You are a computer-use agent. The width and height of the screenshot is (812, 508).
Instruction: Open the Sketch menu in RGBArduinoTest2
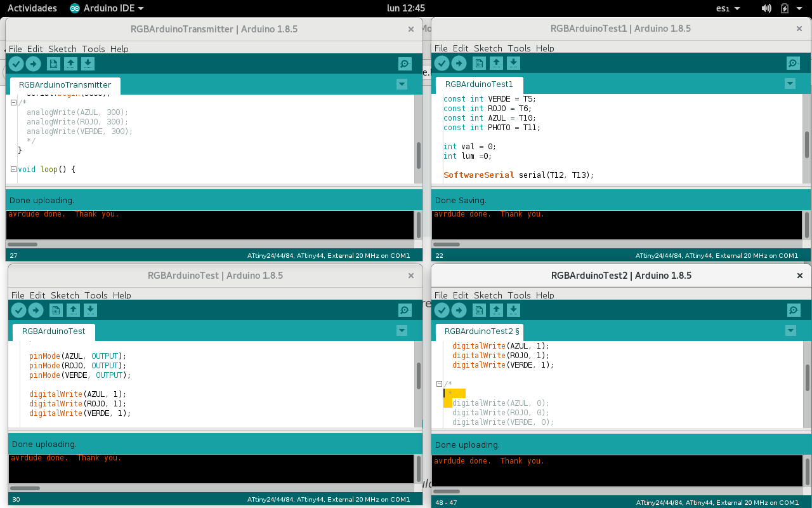point(488,295)
